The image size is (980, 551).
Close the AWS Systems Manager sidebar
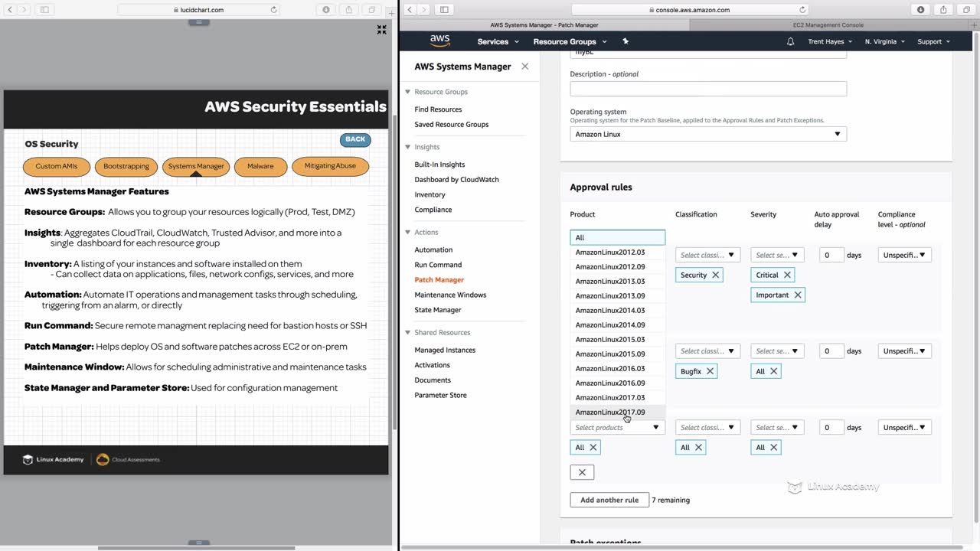tap(524, 67)
